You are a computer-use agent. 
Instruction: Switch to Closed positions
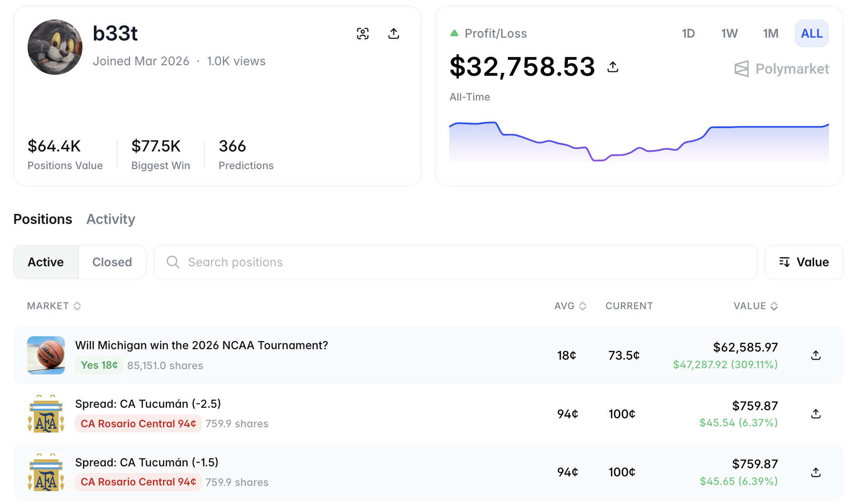pos(111,262)
